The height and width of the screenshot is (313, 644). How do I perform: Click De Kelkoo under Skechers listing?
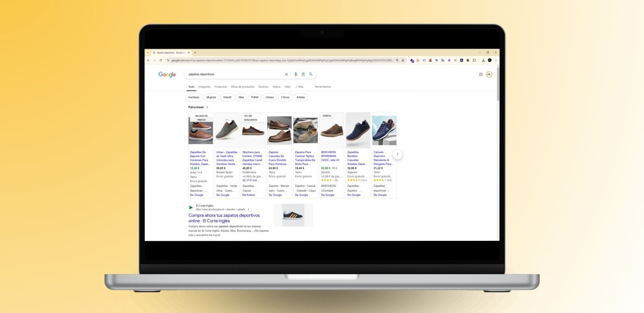(249, 195)
